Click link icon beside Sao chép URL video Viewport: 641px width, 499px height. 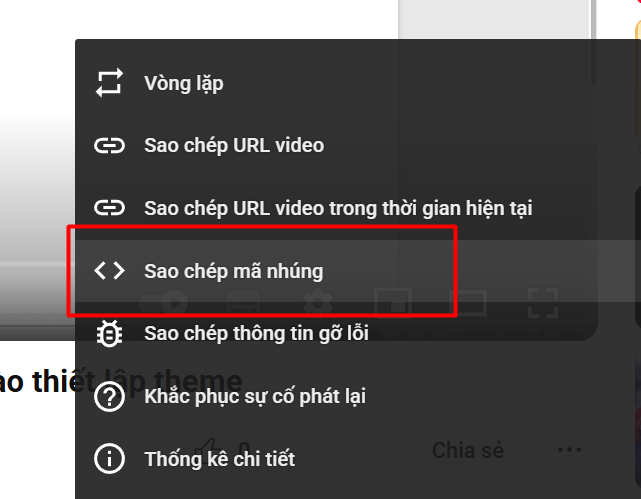109,146
